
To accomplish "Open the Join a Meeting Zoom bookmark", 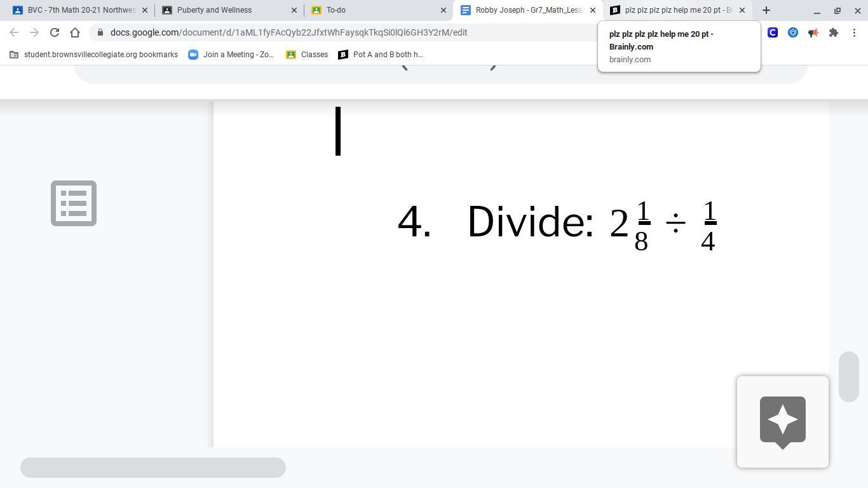I will (x=231, y=55).
